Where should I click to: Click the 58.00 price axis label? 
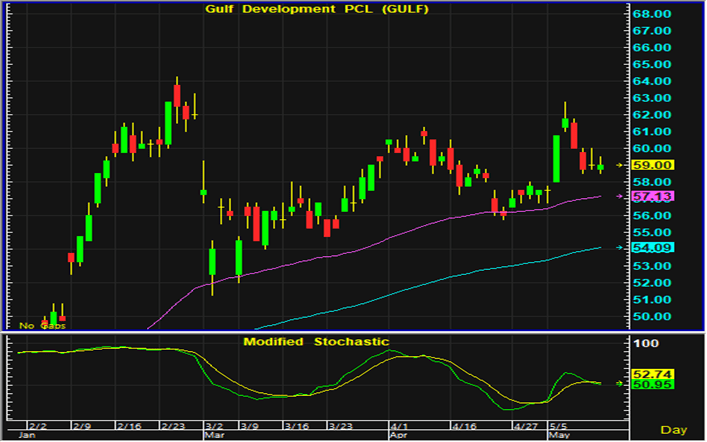652,182
